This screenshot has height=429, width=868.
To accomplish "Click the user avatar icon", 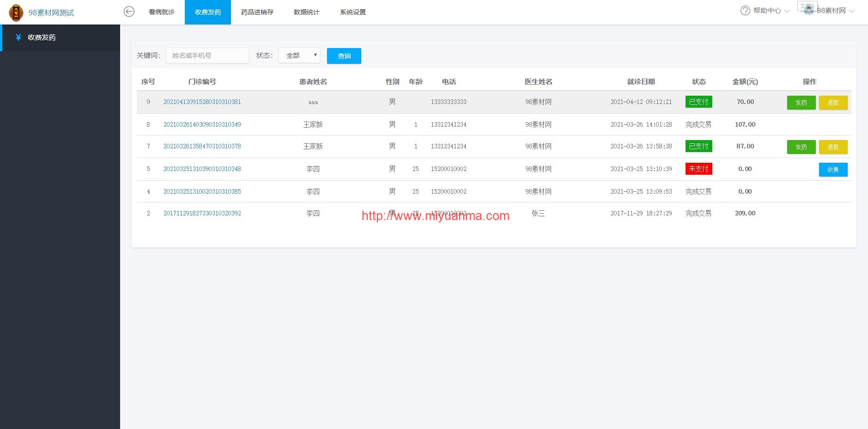I will coord(808,11).
